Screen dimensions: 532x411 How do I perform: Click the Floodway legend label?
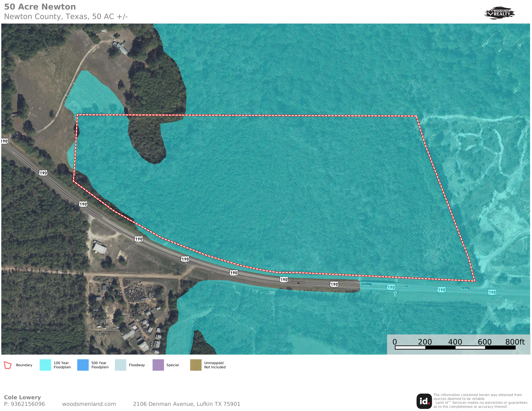(137, 365)
